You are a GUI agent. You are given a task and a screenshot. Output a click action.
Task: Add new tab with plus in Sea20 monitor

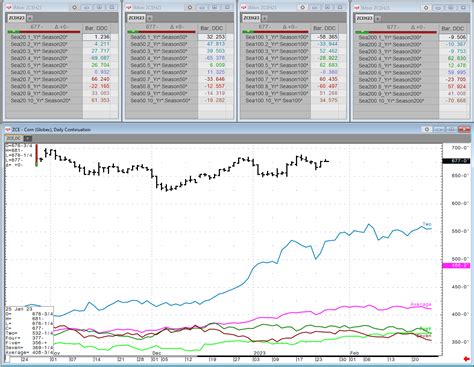coord(30,18)
